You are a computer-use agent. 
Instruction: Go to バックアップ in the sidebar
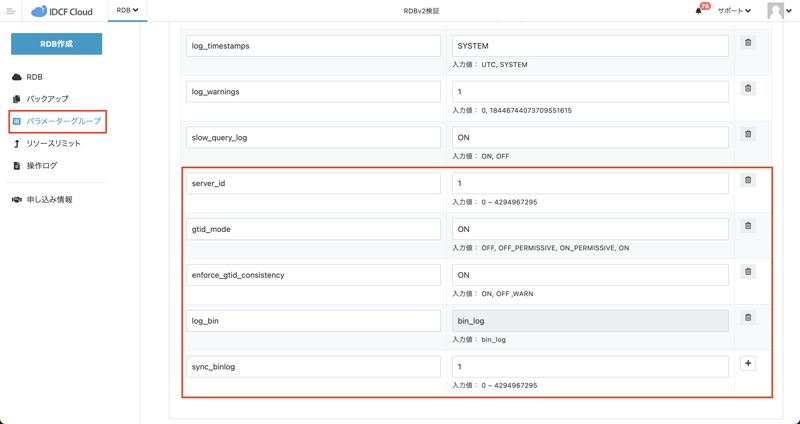tap(47, 99)
